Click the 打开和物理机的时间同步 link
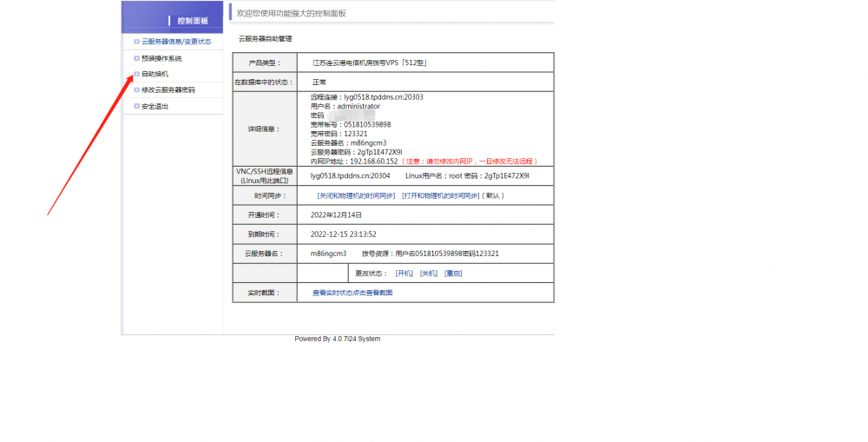 point(441,195)
